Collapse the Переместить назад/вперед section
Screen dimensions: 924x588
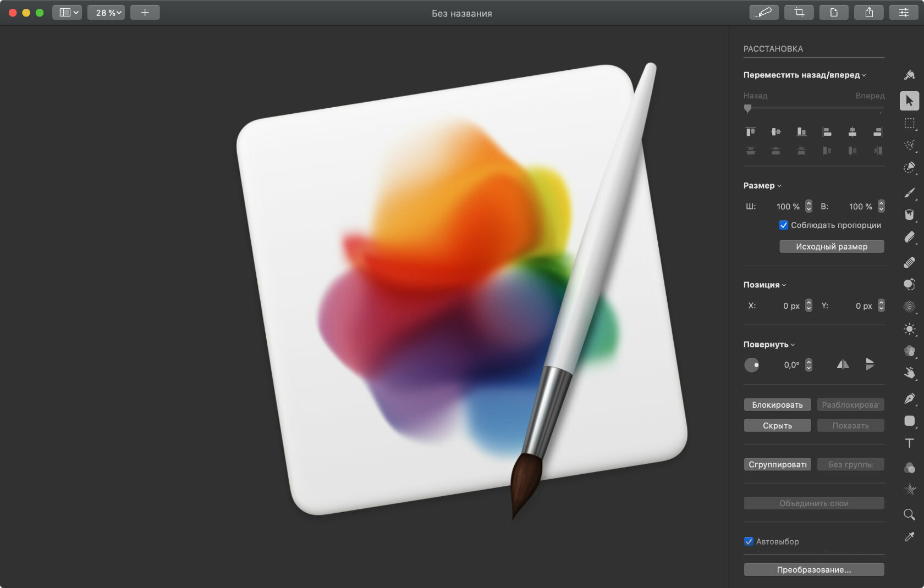pyautogui.click(x=864, y=75)
